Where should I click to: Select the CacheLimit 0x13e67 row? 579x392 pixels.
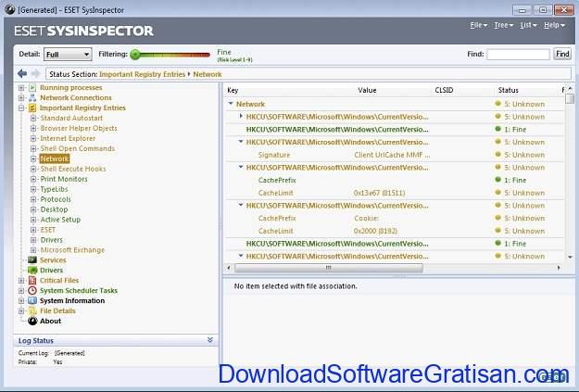(394, 193)
